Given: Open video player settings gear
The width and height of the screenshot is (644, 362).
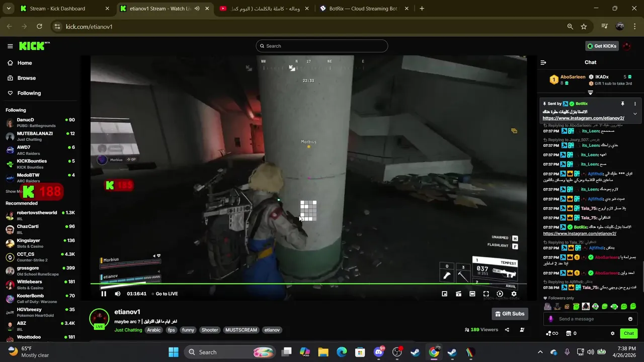Looking at the screenshot, I should tap(514, 294).
